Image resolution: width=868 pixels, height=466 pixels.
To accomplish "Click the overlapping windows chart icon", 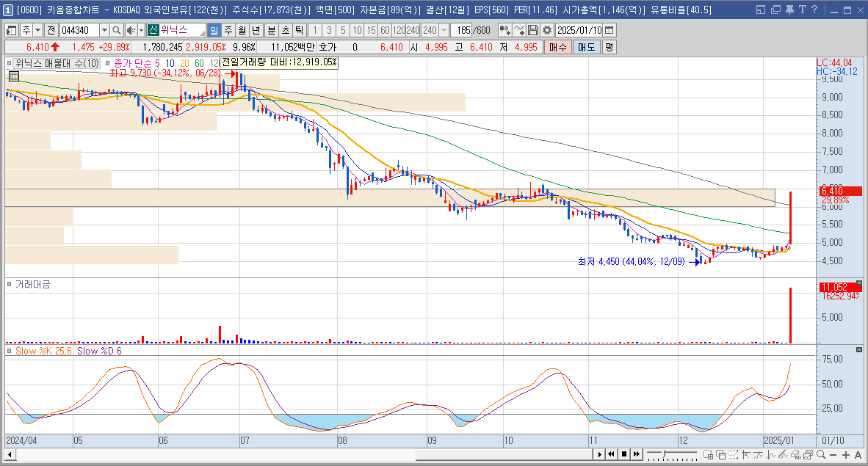I will 720,455.
